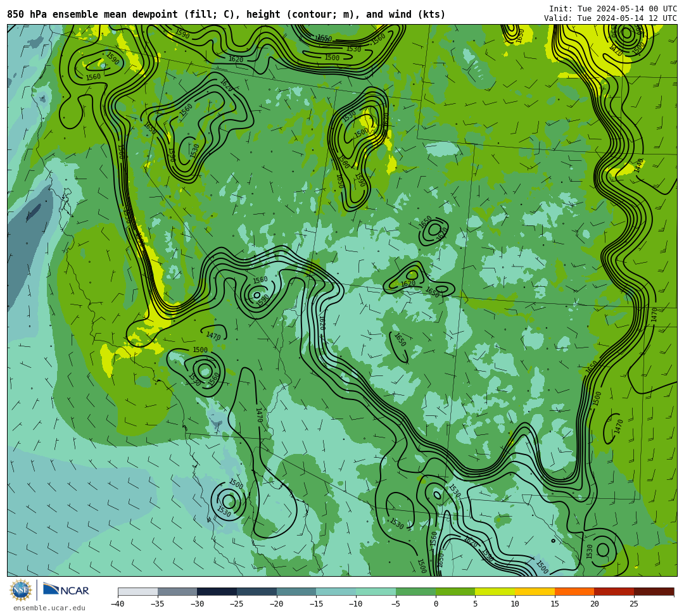This screenshot has width=684, height=616.
Task: Click the Init time text line
Action: click(x=612, y=9)
